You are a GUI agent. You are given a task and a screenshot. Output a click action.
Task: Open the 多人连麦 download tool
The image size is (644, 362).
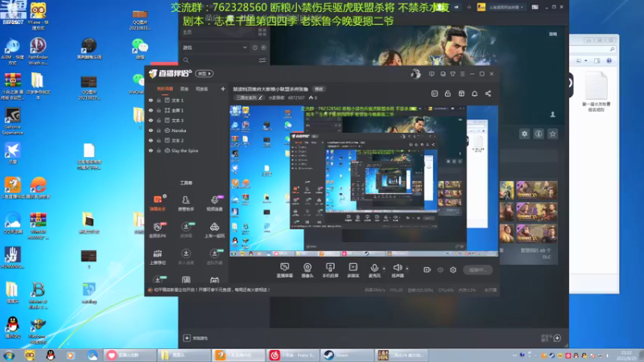pos(186,257)
